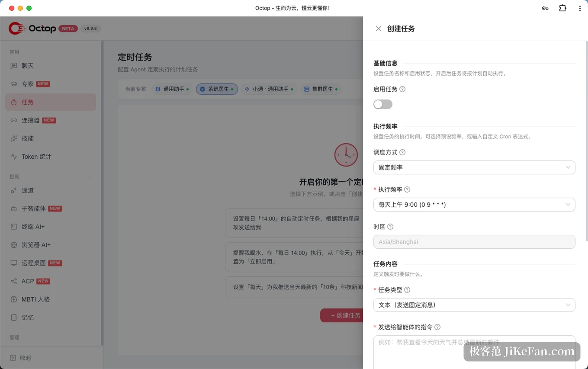The height and width of the screenshot is (369, 588).
Task: Click the MBTI 人格 sidebar icon
Action: (x=14, y=299)
